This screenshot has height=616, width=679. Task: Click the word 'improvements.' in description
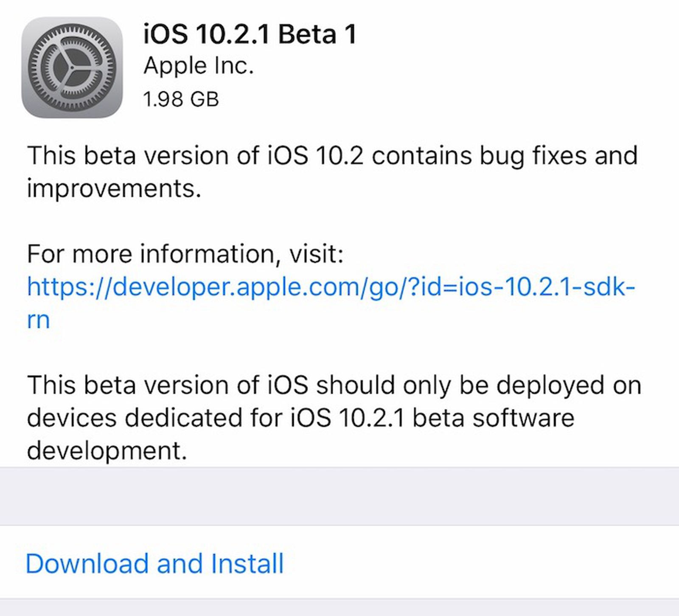pyautogui.click(x=114, y=188)
